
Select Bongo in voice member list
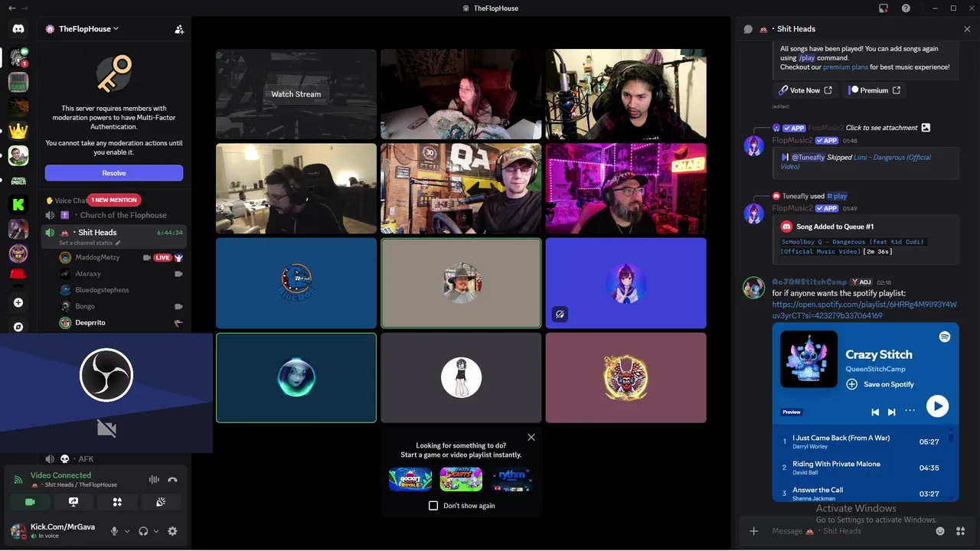[x=122, y=306]
